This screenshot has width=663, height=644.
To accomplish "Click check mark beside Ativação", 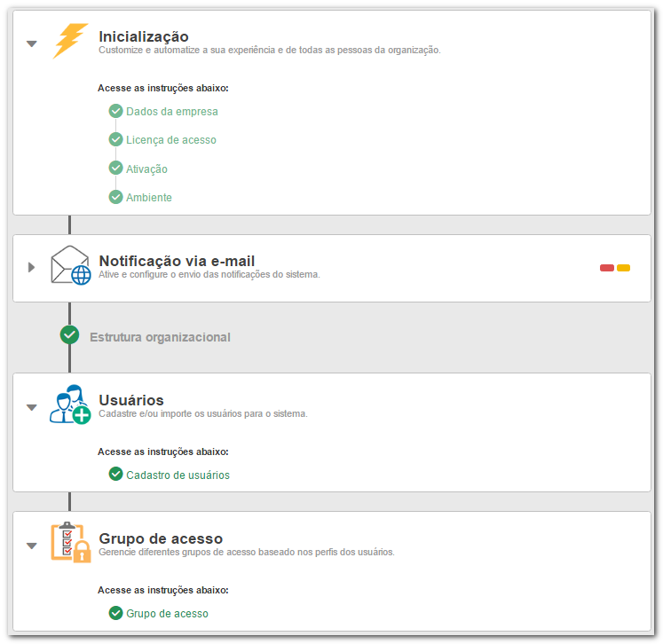I will [x=116, y=168].
